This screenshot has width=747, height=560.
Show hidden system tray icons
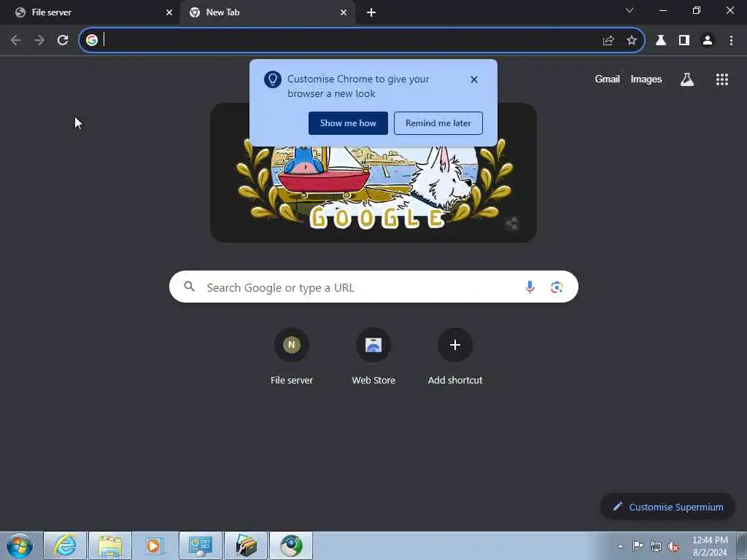620,546
